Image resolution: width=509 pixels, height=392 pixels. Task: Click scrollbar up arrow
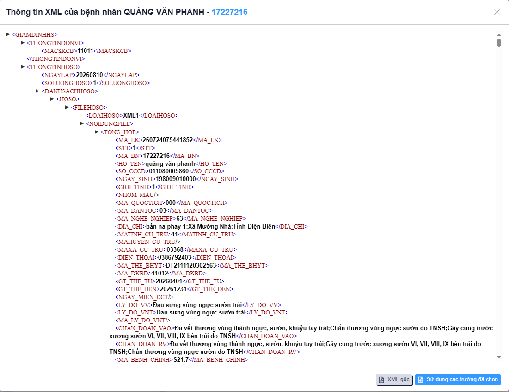pyautogui.click(x=499, y=35)
